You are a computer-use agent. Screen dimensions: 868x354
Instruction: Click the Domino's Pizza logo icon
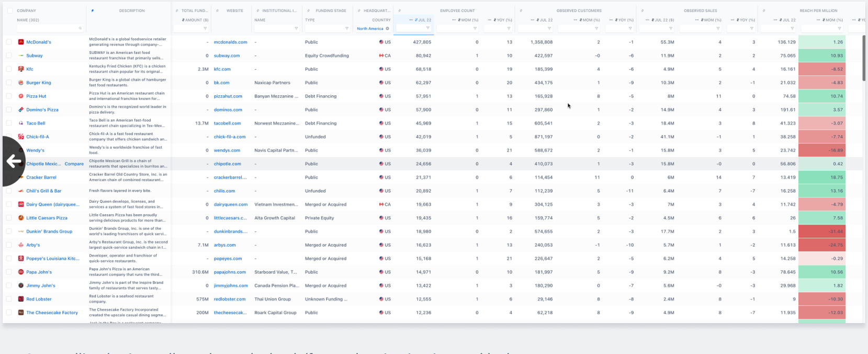click(21, 110)
